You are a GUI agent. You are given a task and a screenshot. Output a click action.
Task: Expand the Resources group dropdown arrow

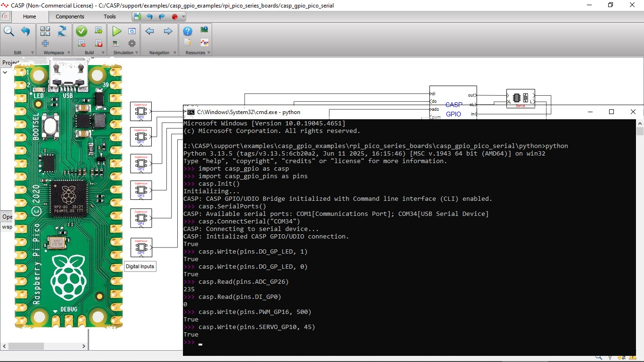(x=209, y=53)
